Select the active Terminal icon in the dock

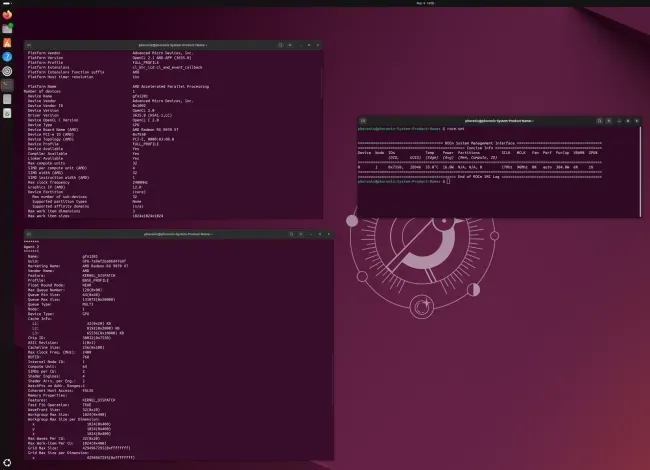click(7, 85)
